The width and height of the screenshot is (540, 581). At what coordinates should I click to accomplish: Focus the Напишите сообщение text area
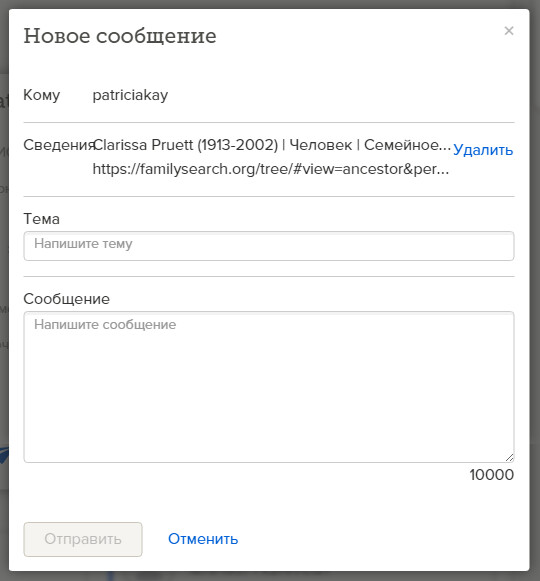(269, 387)
